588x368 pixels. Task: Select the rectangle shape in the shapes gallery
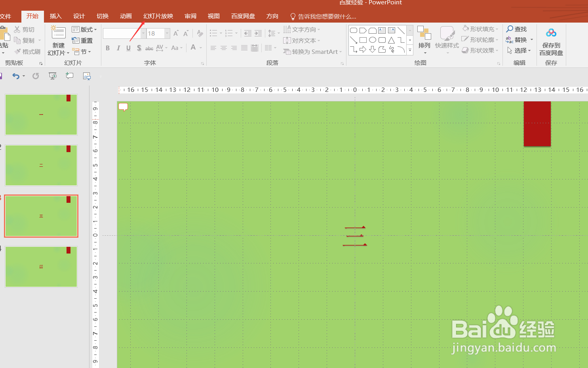[363, 40]
